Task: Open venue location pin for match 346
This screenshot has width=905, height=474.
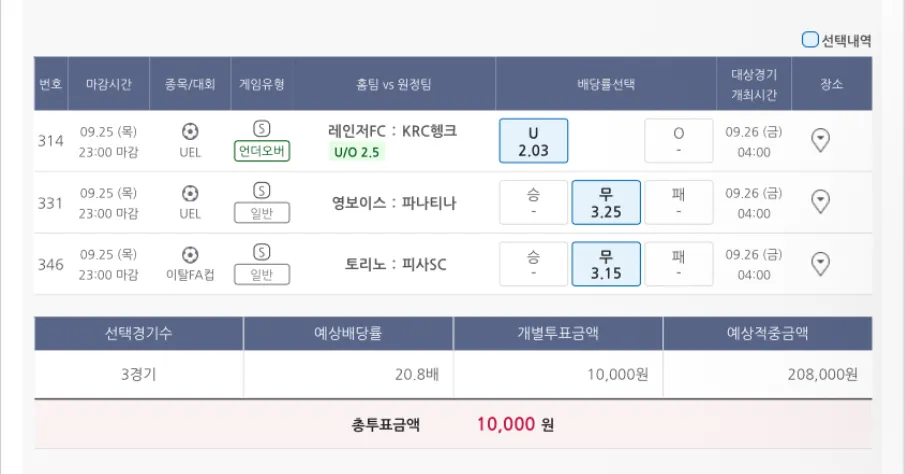Action: coord(820,264)
